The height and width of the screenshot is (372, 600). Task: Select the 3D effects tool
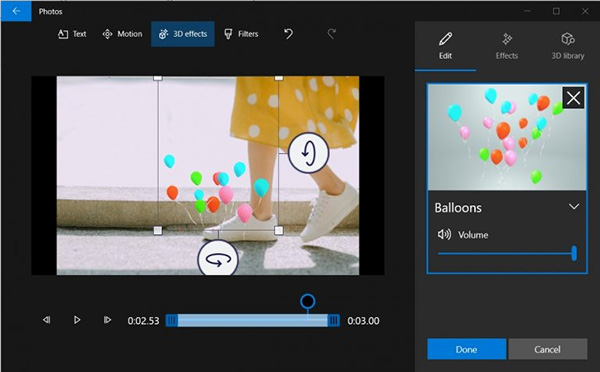coord(183,34)
